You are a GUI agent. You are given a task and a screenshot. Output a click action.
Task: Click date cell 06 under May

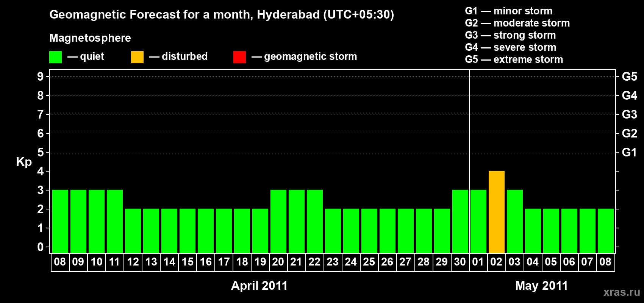(x=569, y=262)
